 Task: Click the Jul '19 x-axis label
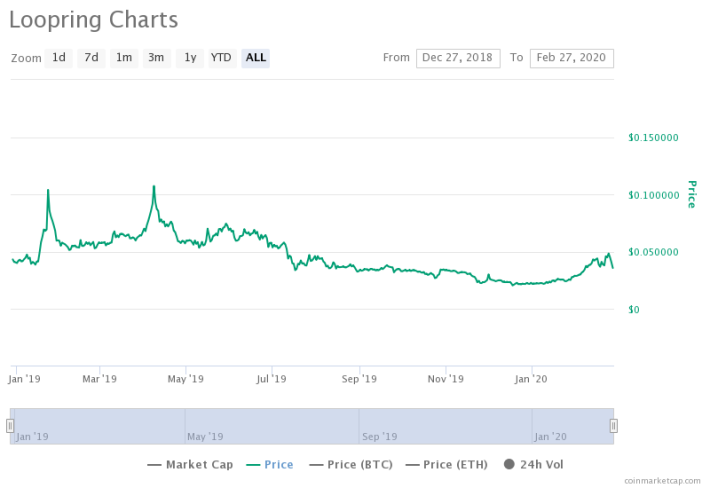tap(271, 379)
